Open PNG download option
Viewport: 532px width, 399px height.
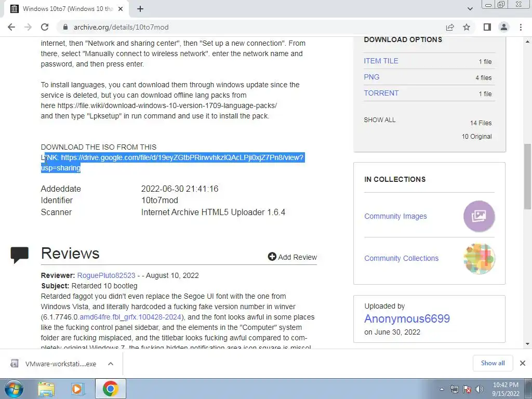pos(371,77)
